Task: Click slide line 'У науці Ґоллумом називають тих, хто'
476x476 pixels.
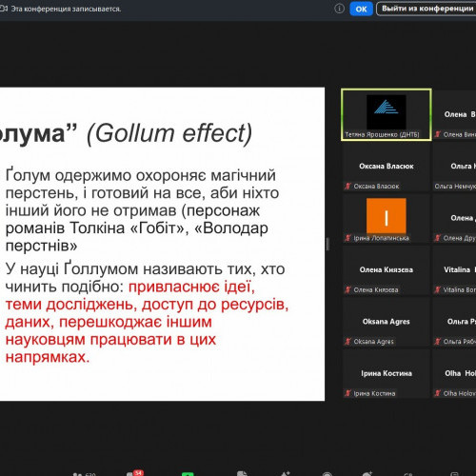Action: point(145,269)
